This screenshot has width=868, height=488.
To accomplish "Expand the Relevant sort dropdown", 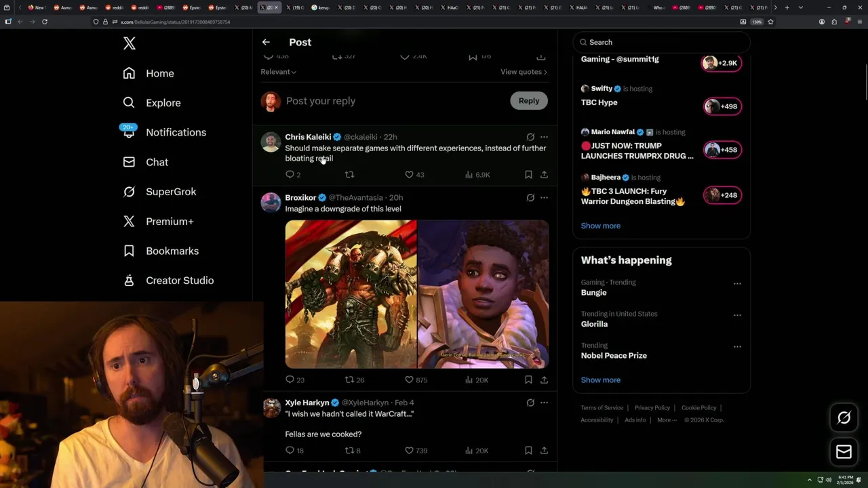I will pyautogui.click(x=278, y=72).
